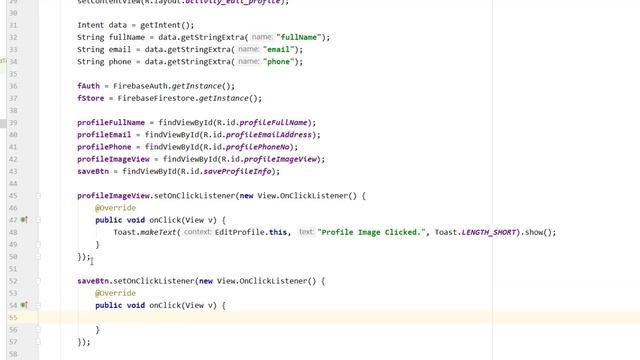Image resolution: width=640 pixels, height=360 pixels.
Task: Click @Override annotation on line 53
Action: click(x=116, y=293)
